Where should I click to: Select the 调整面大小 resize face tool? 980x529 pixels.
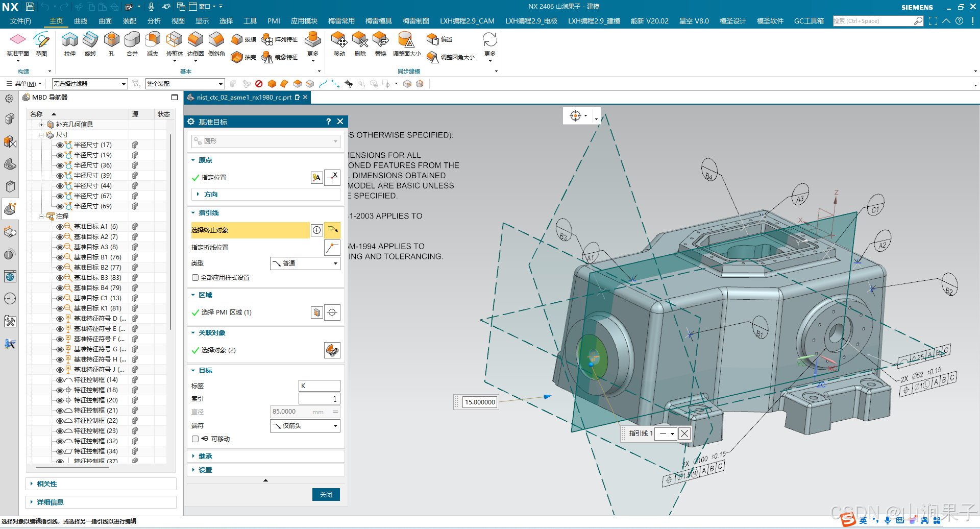(407, 44)
